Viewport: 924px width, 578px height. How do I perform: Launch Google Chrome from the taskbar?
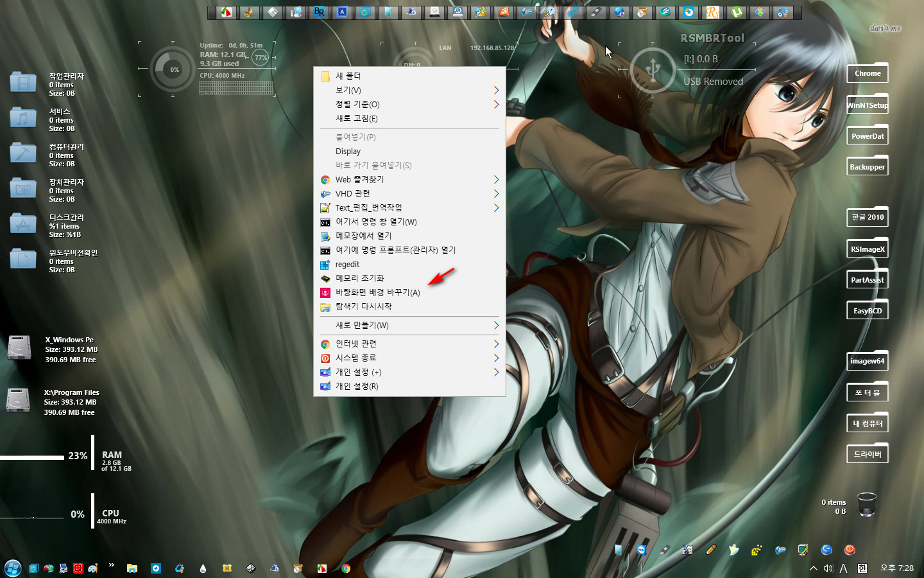[x=346, y=568]
